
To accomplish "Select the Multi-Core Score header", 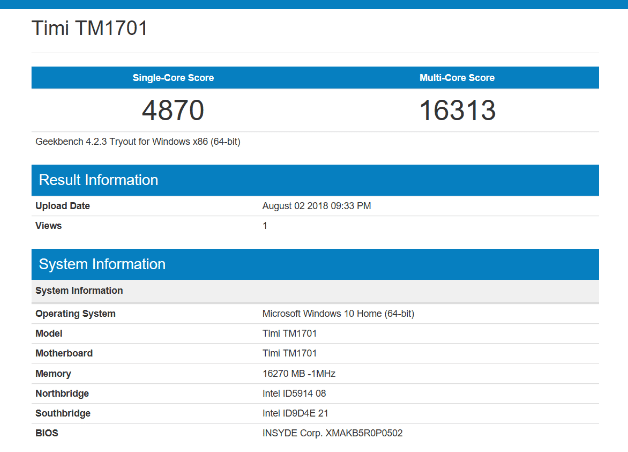I will pyautogui.click(x=457, y=78).
